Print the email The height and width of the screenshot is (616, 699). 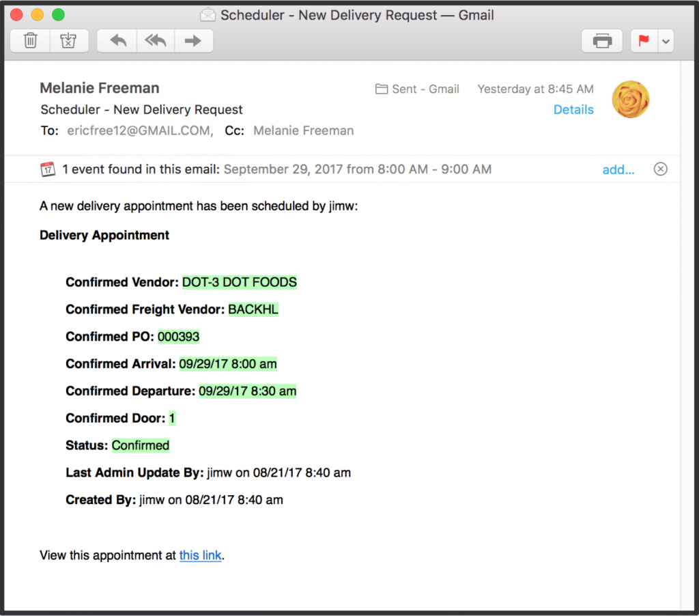tap(601, 41)
